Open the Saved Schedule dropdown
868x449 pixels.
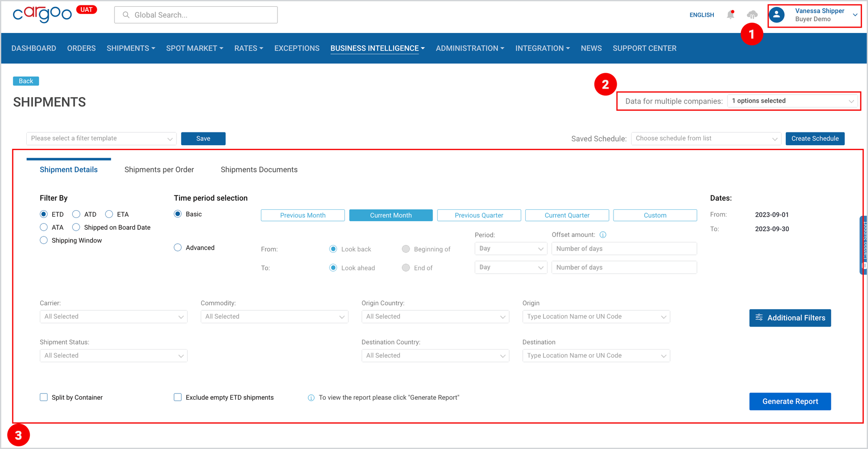[x=706, y=138]
